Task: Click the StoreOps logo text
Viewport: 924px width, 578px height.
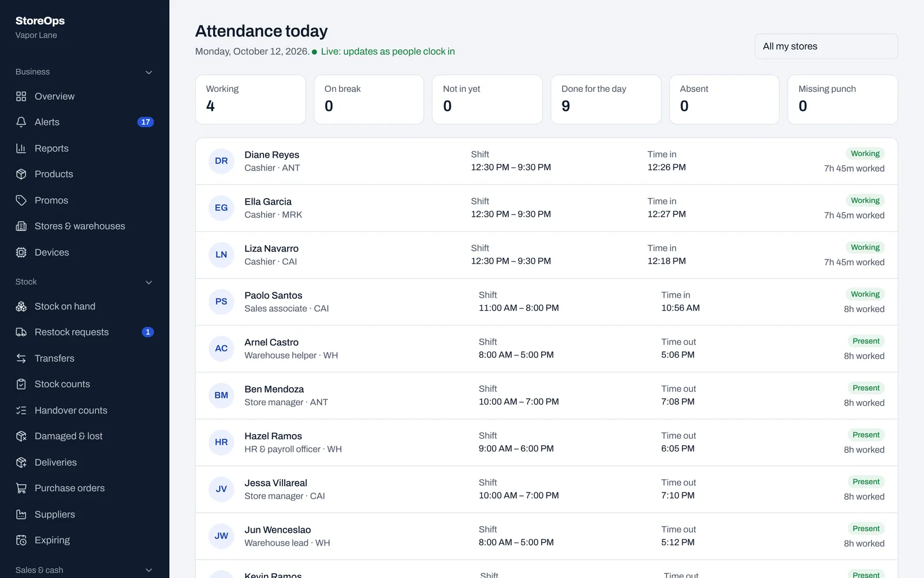Action: [40, 21]
